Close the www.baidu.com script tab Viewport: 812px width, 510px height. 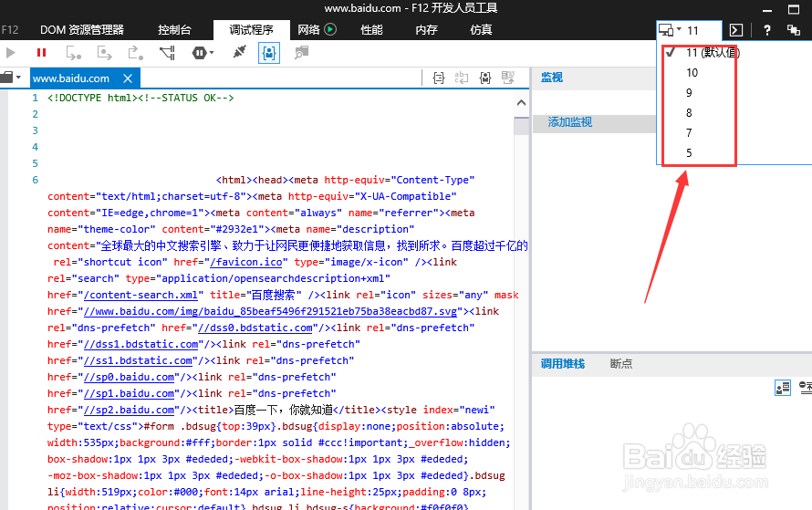128,78
